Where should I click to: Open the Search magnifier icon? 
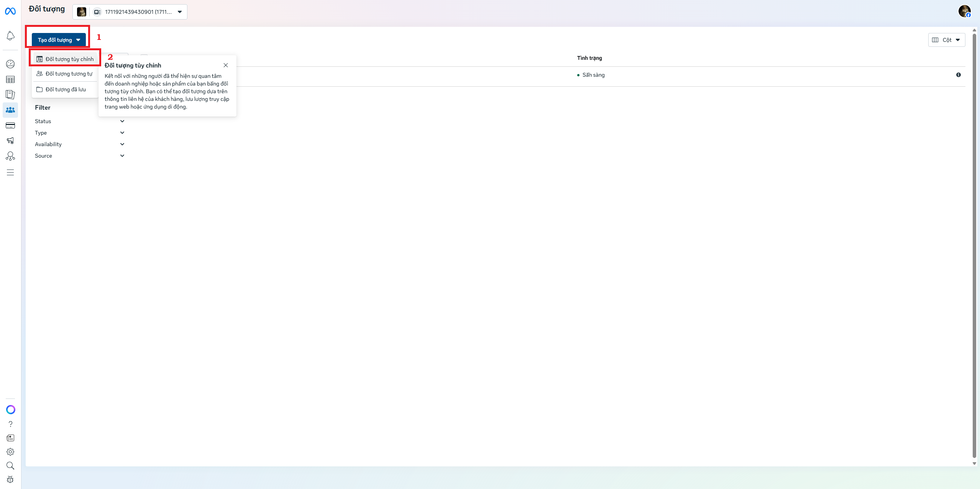[x=10, y=465]
